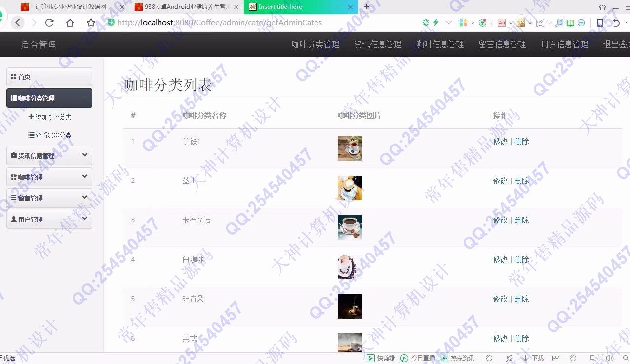The height and width of the screenshot is (364, 630).
Task: Collapse the 咖啡分类管理 sidebar section
Action: [x=49, y=98]
